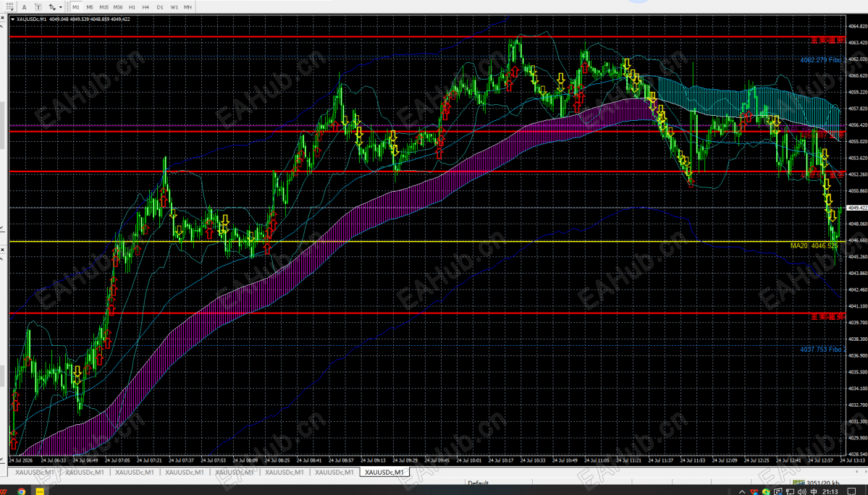Toggle the Chinese IME '中' indicator
Viewport: 868px width, 495px height.
pos(814,491)
